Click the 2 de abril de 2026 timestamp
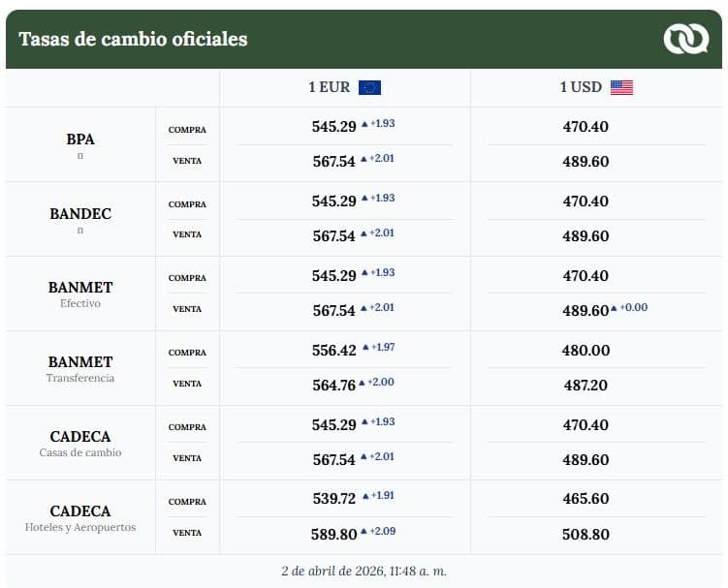 364,571
